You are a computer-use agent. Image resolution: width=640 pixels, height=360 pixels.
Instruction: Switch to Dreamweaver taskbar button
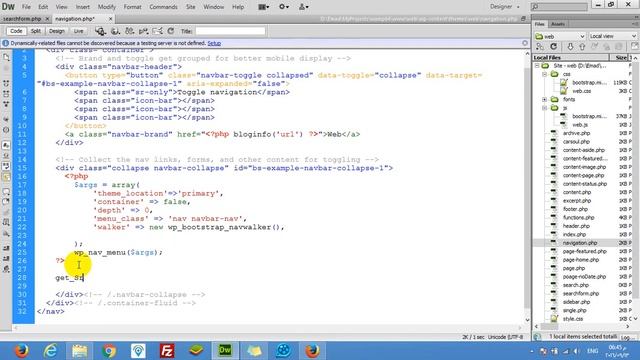click(x=225, y=351)
